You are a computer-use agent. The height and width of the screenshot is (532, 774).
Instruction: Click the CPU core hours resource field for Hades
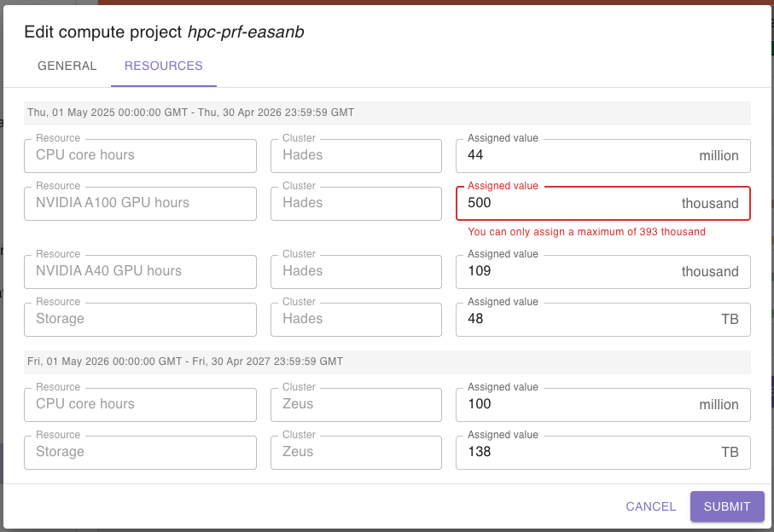click(x=140, y=156)
